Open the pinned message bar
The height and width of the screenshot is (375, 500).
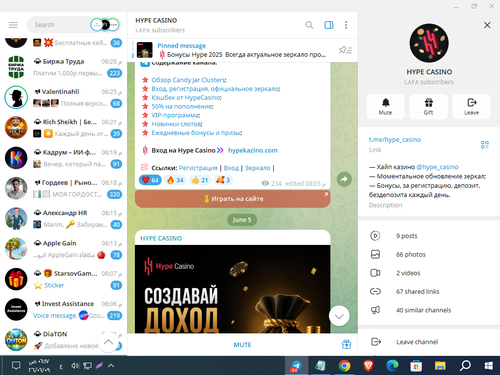pyautogui.click(x=233, y=50)
